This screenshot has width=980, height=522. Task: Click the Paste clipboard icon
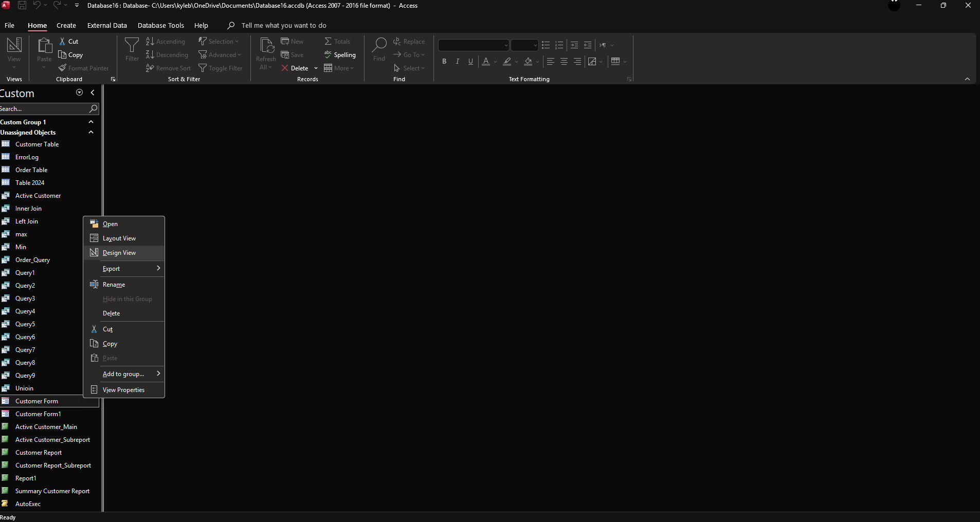pos(44,45)
